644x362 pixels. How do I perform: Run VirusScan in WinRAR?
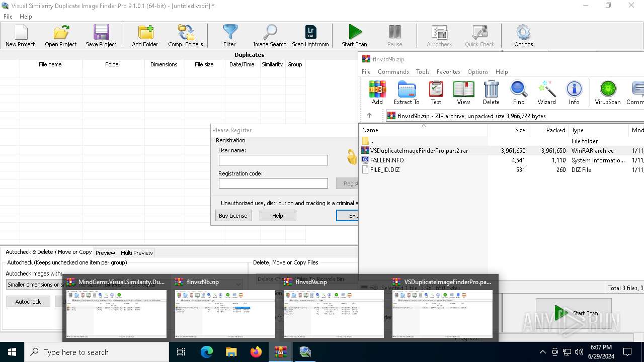pyautogui.click(x=608, y=93)
